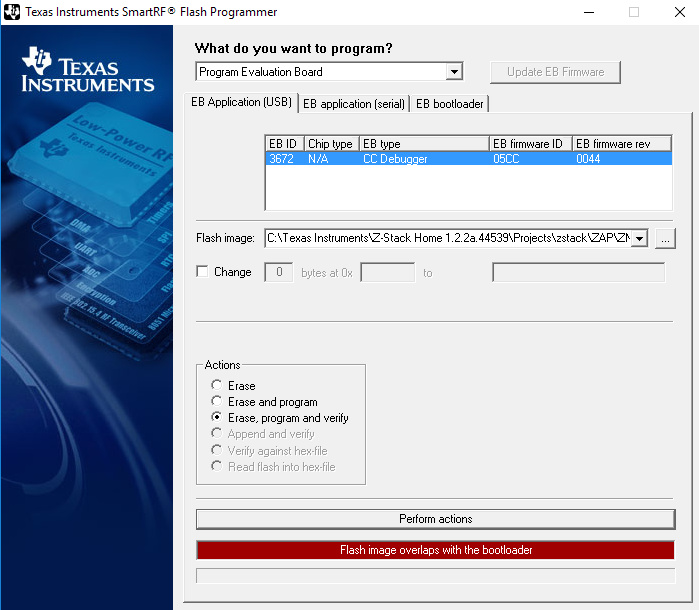The image size is (699, 610).
Task: Select Verify against hex-file option
Action: (217, 450)
